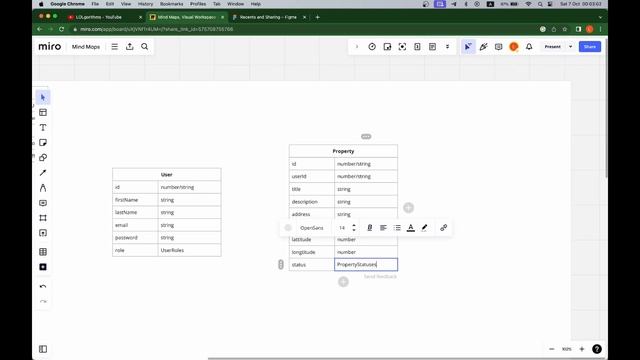640x360 pixels.
Task: Reload the page in Chrome
Action: [x=61, y=29]
